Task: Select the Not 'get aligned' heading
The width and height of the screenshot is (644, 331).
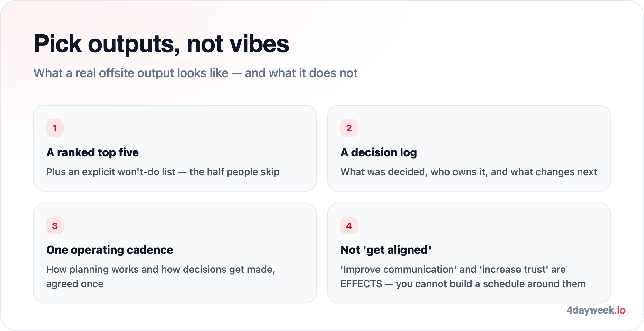Action: 386,250
